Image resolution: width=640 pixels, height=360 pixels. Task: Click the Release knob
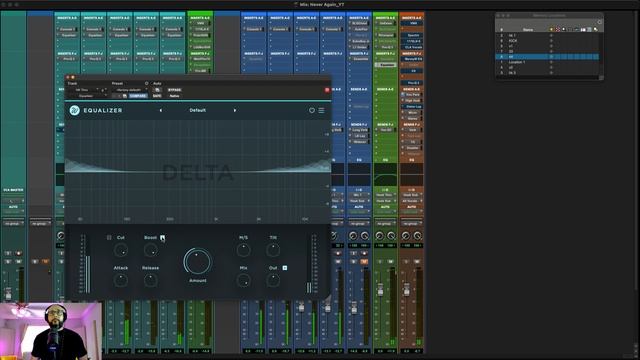click(x=151, y=280)
